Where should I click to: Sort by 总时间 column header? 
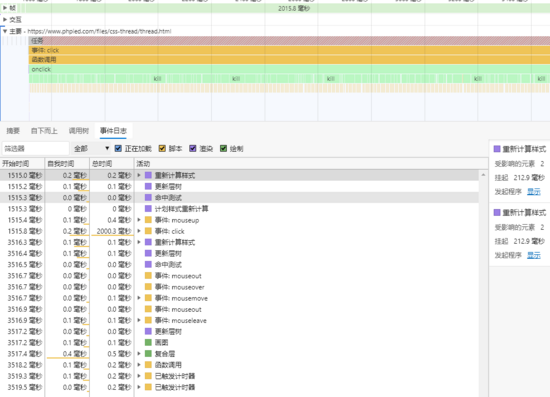click(x=112, y=164)
